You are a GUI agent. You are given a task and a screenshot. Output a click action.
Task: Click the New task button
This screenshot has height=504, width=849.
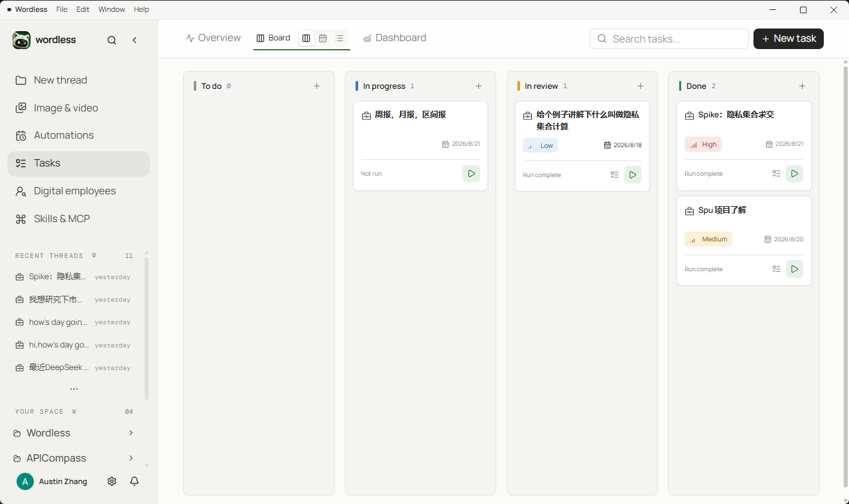pyautogui.click(x=789, y=38)
